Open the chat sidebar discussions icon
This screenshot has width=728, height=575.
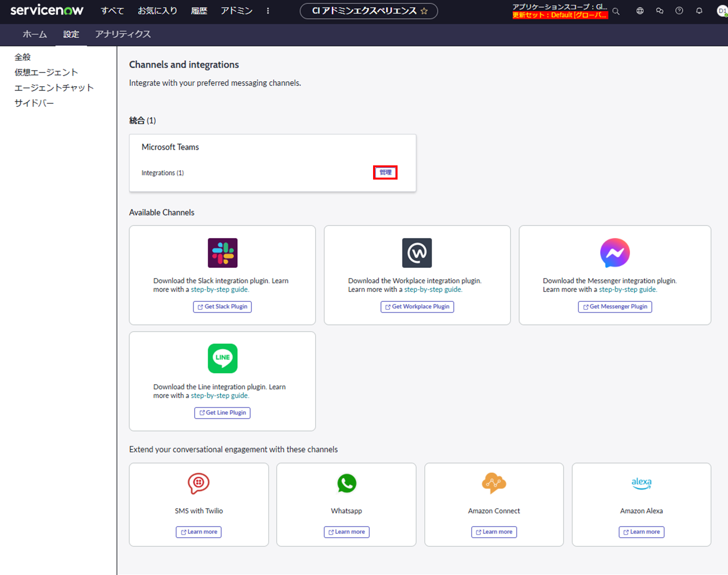coord(660,11)
